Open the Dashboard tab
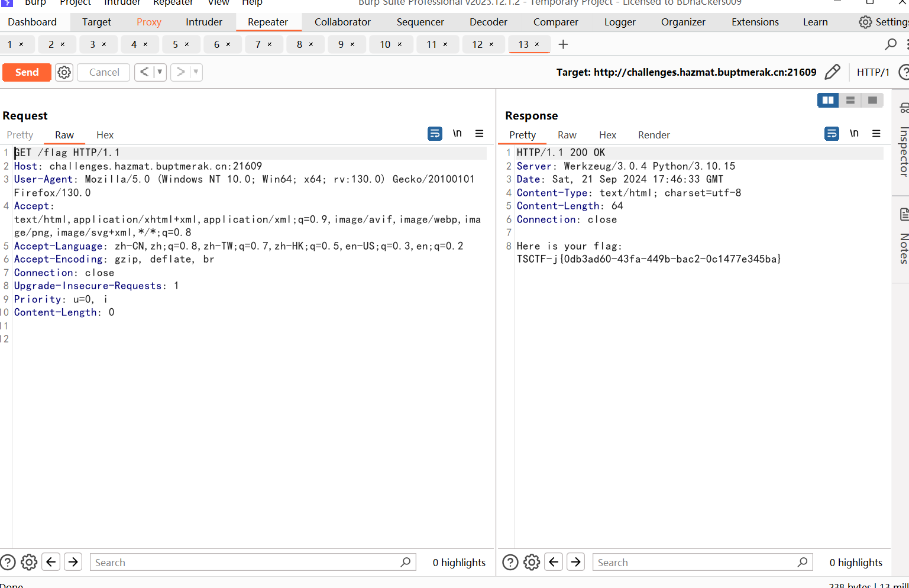Screen dimensions: 909x588 (x=33, y=22)
